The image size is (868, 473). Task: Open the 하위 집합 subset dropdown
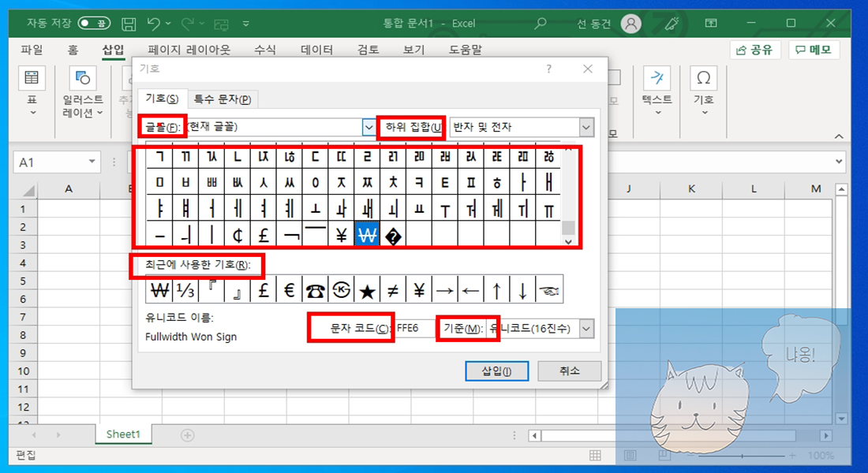[586, 127]
